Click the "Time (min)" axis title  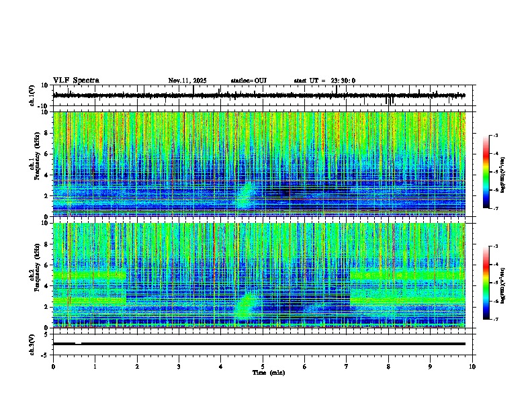pos(269,373)
